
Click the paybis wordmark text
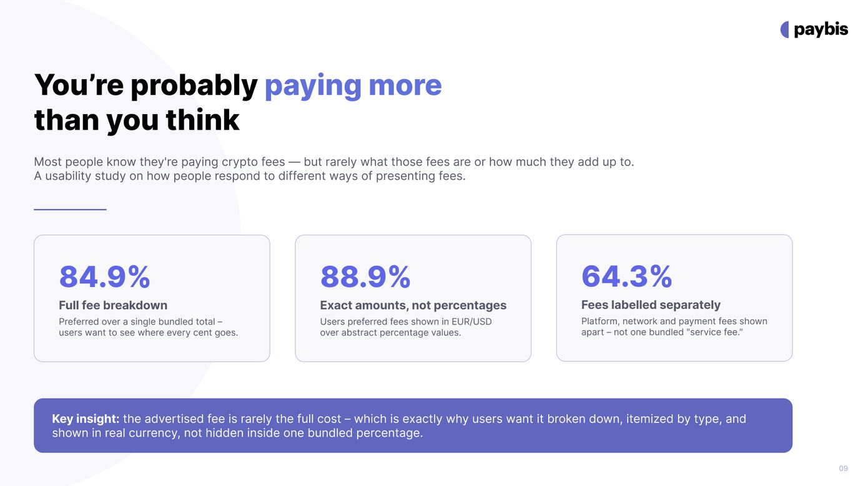(x=821, y=29)
